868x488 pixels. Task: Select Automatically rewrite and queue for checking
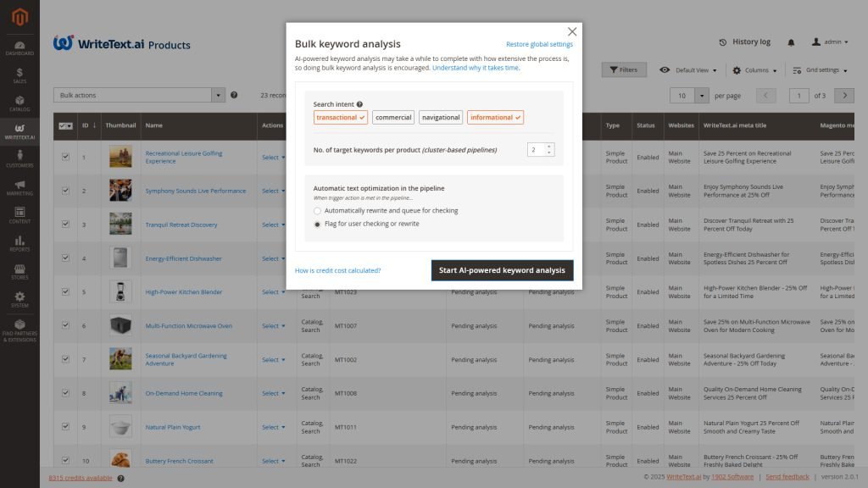pyautogui.click(x=317, y=210)
